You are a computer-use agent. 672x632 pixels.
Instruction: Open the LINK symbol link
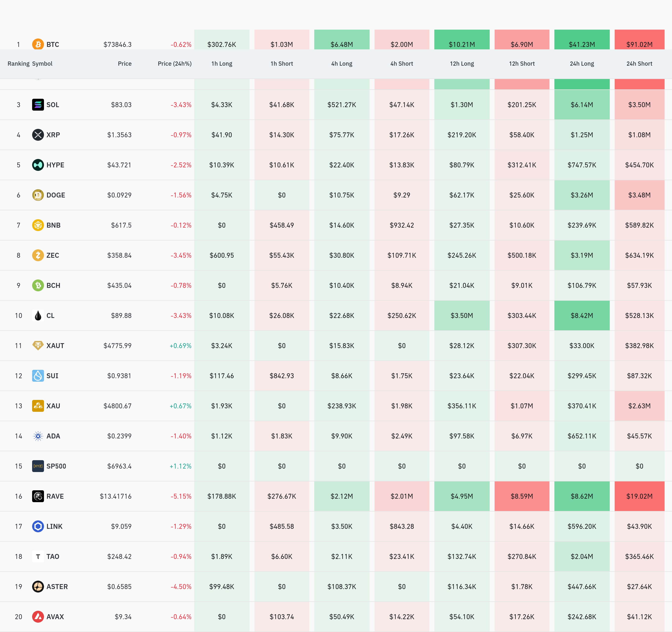point(54,526)
